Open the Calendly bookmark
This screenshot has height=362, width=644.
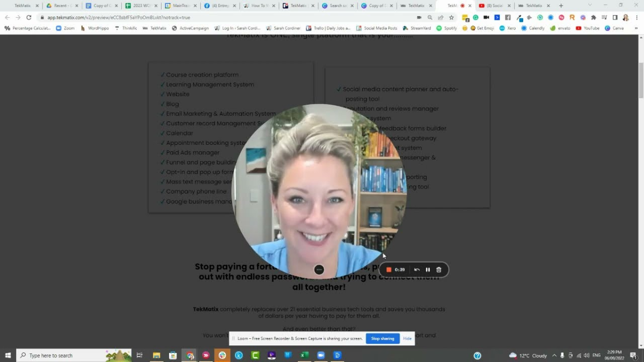(533, 28)
